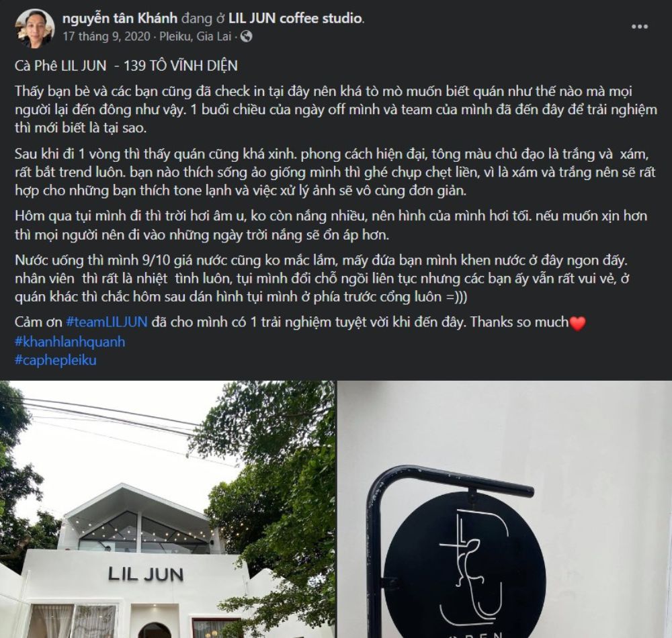Click the Pleiku, Gia Lai location link

[196, 36]
